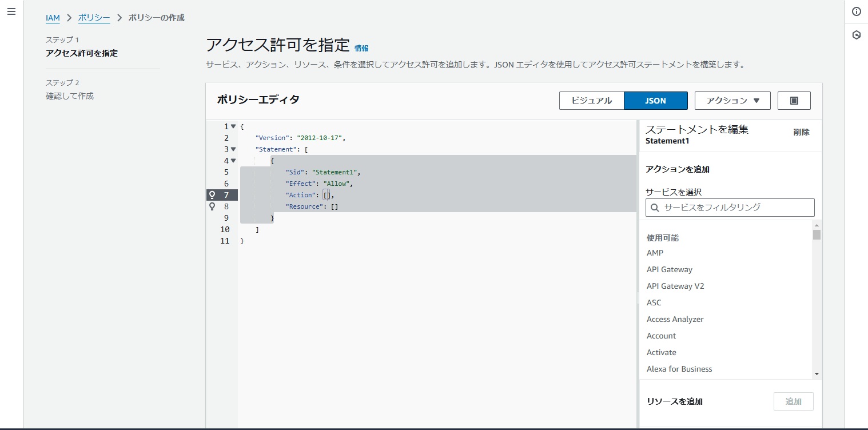
Task: Collapse the JSON fold arrow on line 1
Action: [x=233, y=126]
